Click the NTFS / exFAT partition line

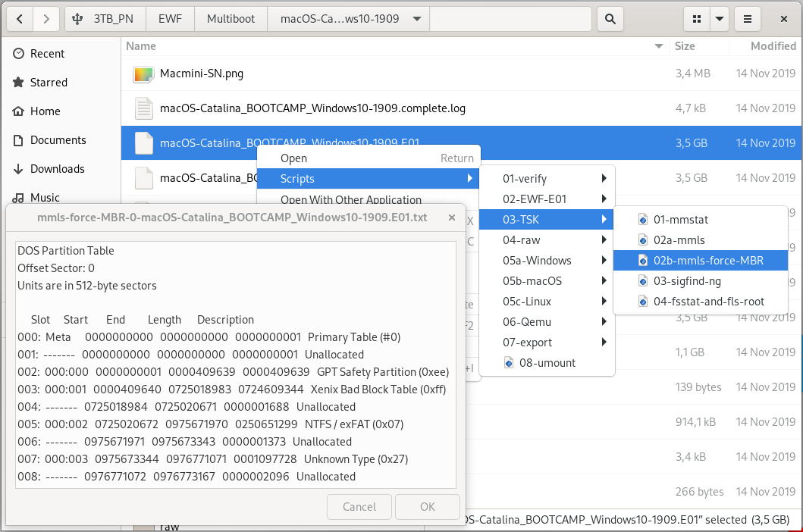(x=211, y=424)
